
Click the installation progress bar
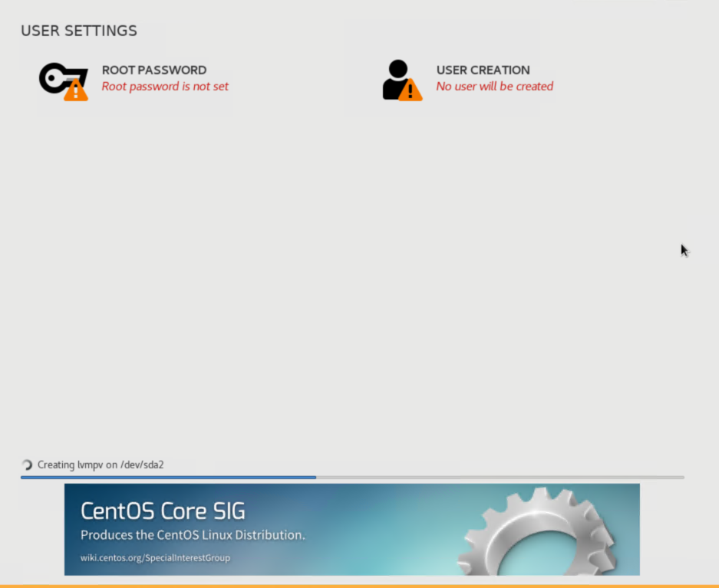(352, 478)
